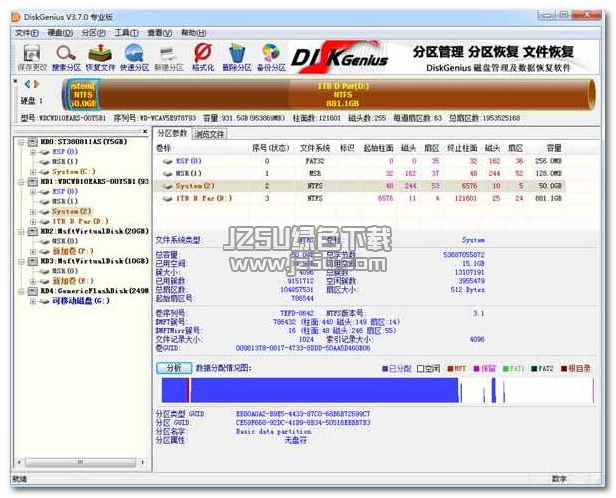Image resolution: width=616 pixels, height=498 pixels.
Task: Collapse the HD3:MsftVirtualDisk(10GB) node
Action: pyautogui.click(x=21, y=261)
